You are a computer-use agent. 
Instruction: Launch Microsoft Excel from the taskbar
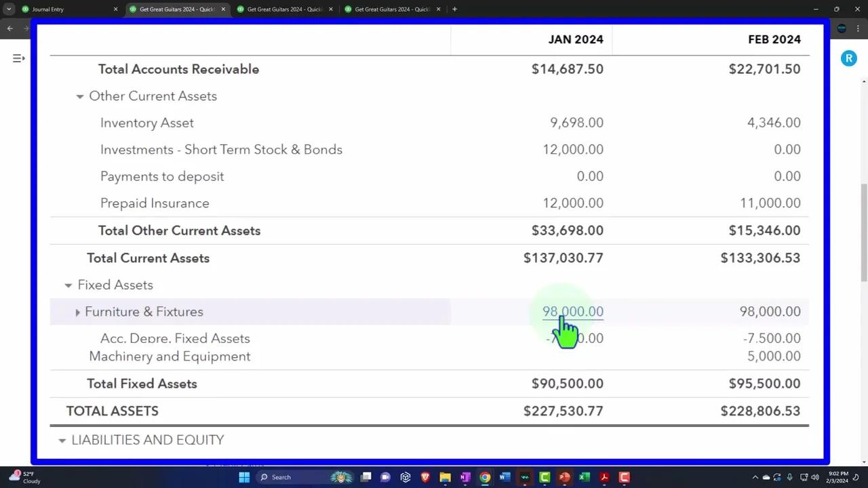point(584,477)
